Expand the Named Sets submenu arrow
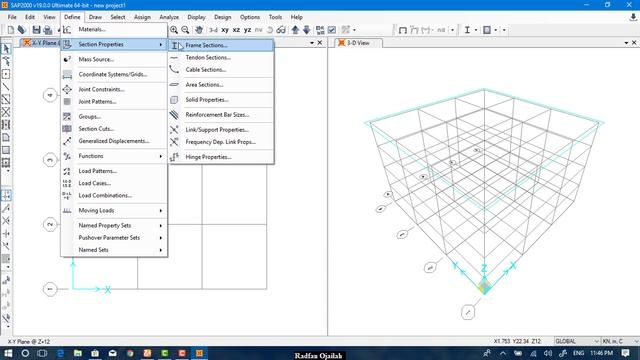 (161, 250)
